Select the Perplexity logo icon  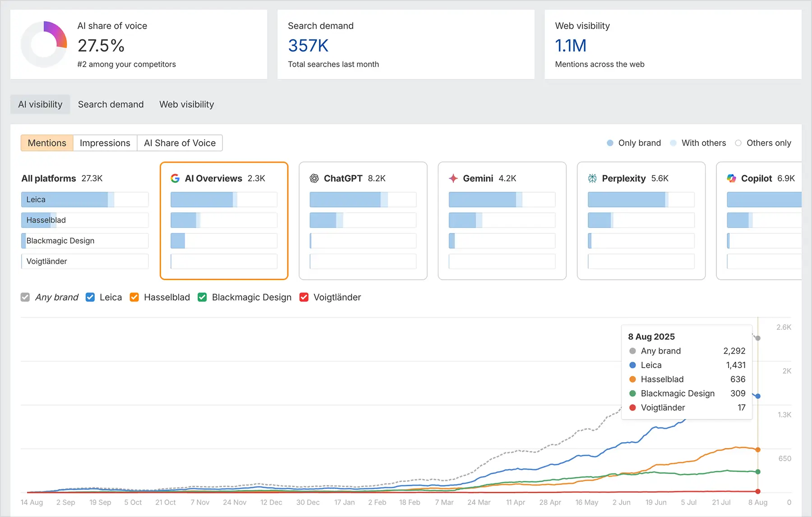point(591,178)
